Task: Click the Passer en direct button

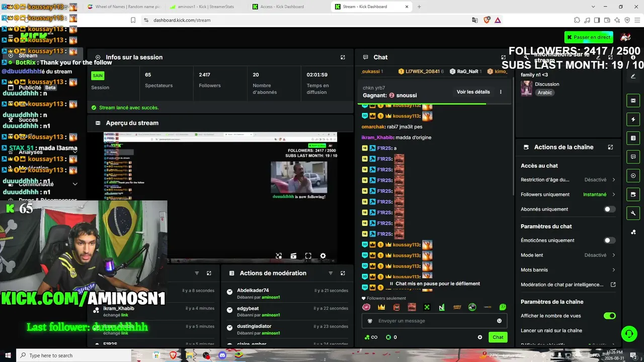Action: (589, 37)
